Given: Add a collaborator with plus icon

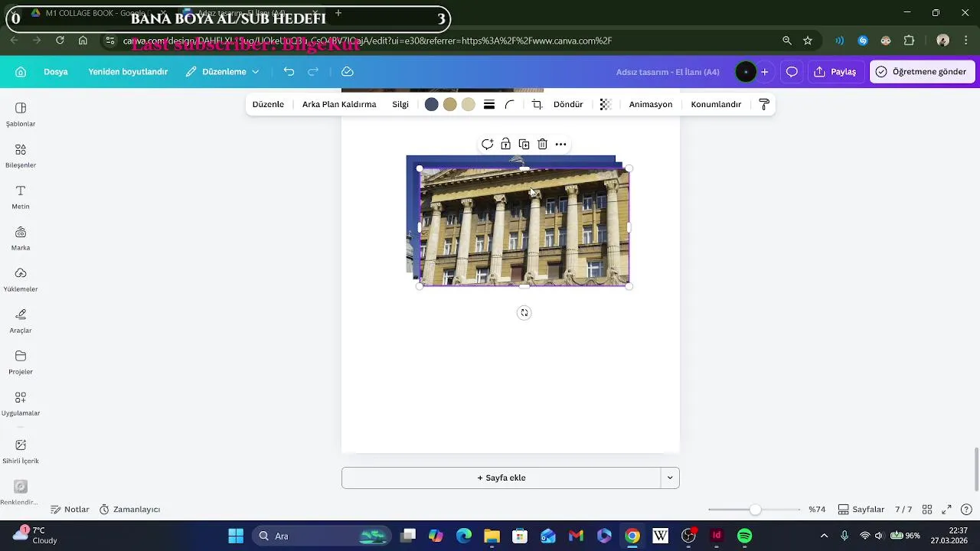Looking at the screenshot, I should coord(764,72).
